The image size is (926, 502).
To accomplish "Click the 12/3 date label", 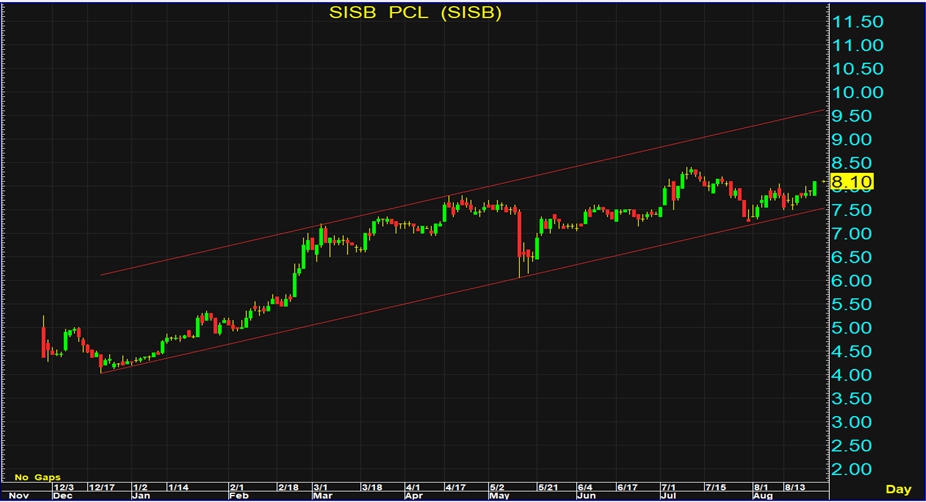I will (x=63, y=487).
